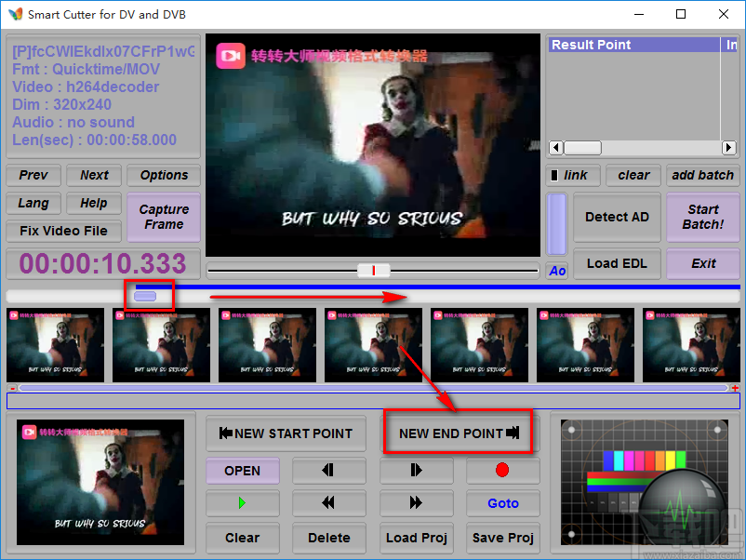746x560 pixels.
Task: Click the main video preview area
Action: coord(373,145)
